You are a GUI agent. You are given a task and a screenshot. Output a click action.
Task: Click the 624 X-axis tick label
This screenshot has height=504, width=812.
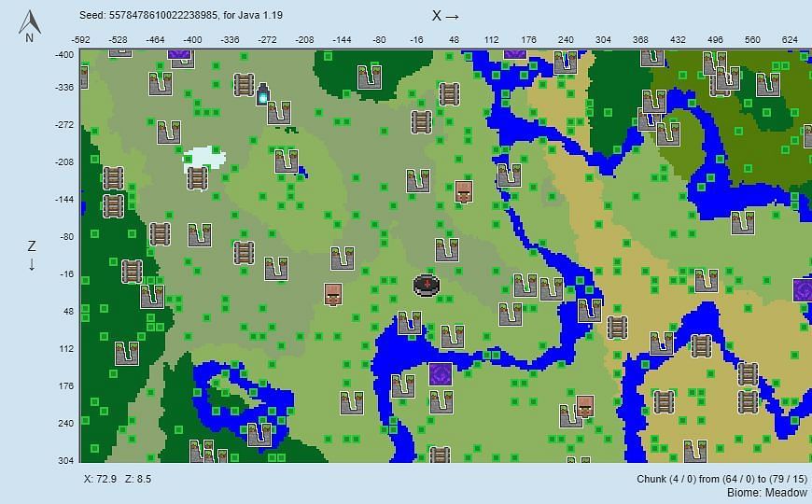[790, 40]
